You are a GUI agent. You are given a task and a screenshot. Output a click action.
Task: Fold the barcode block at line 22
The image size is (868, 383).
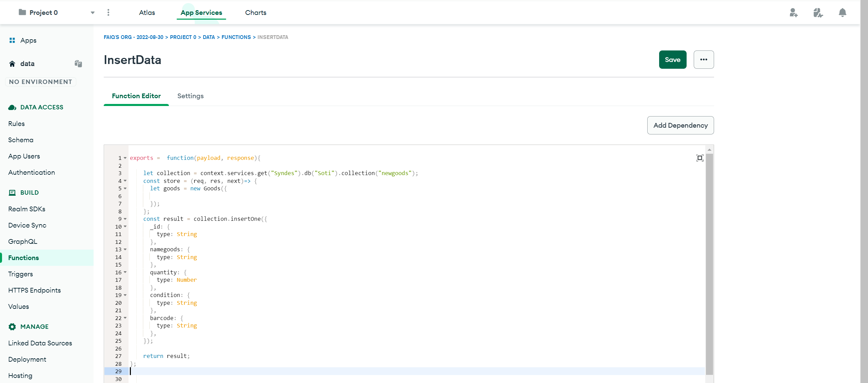click(125, 318)
